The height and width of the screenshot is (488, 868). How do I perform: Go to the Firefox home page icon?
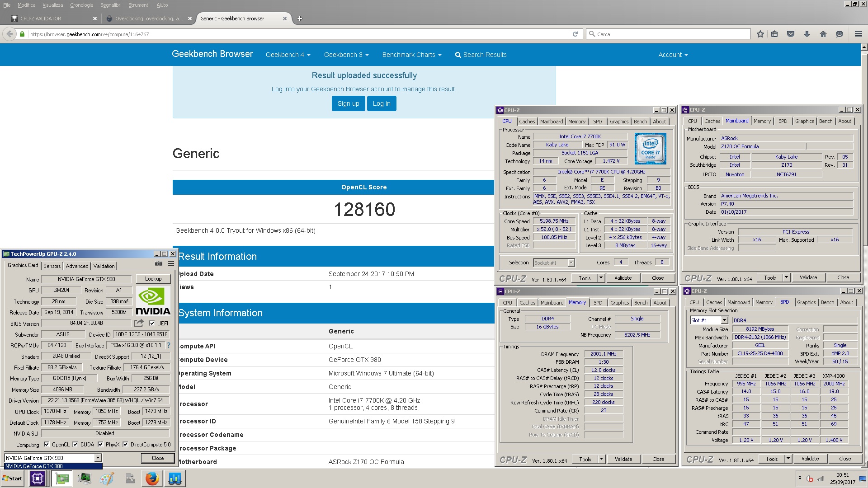point(823,34)
